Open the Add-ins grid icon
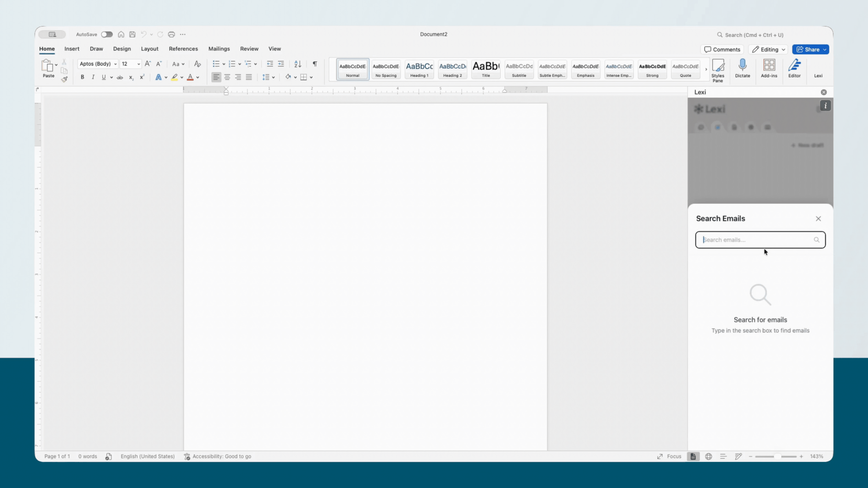The height and width of the screenshot is (488, 868). (x=769, y=65)
